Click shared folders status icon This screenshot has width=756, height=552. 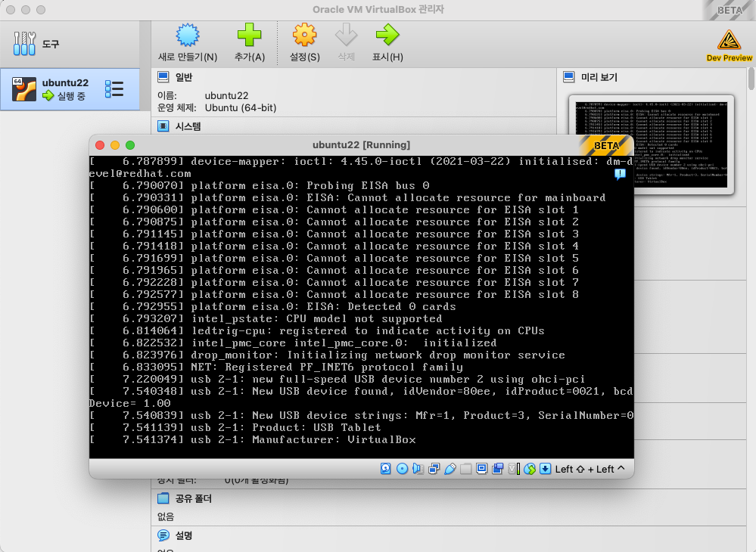point(465,469)
